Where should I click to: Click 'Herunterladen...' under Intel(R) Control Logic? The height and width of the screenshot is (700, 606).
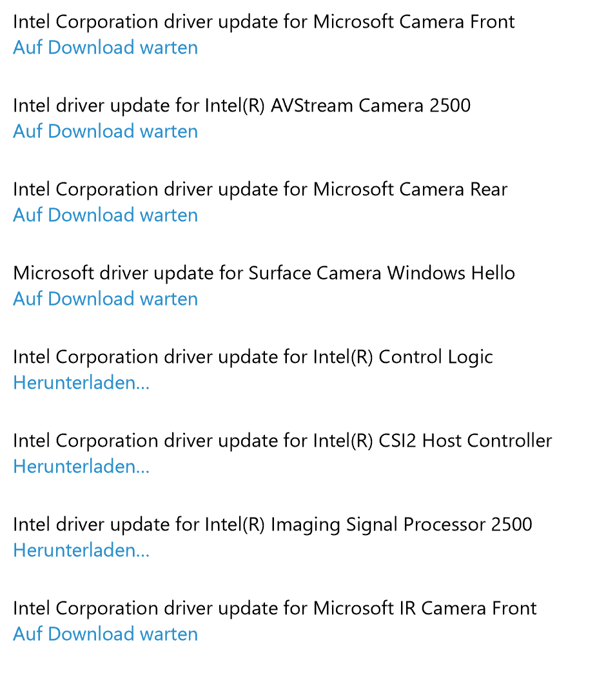point(81,383)
